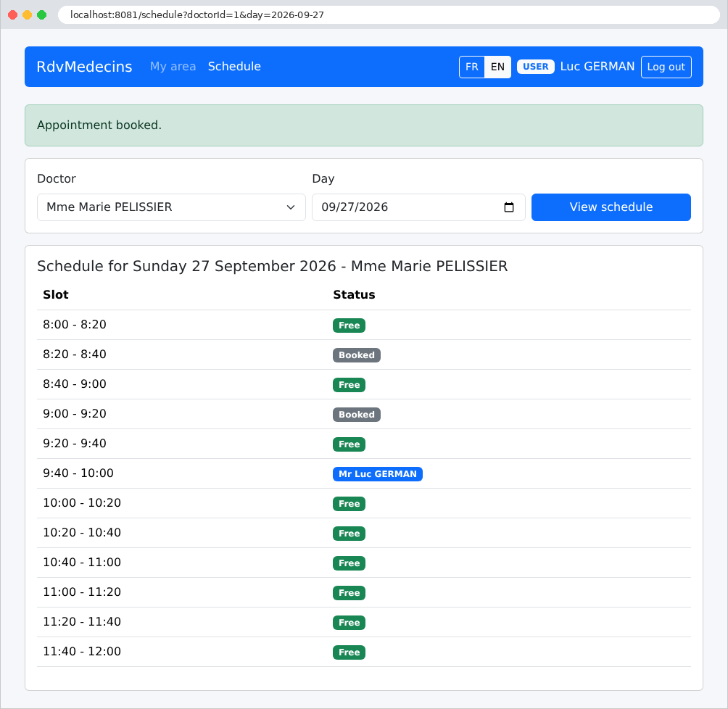Screen dimensions: 728x709
Task: Select the Free badge for 11:00 - 11:20
Action: click(x=349, y=593)
